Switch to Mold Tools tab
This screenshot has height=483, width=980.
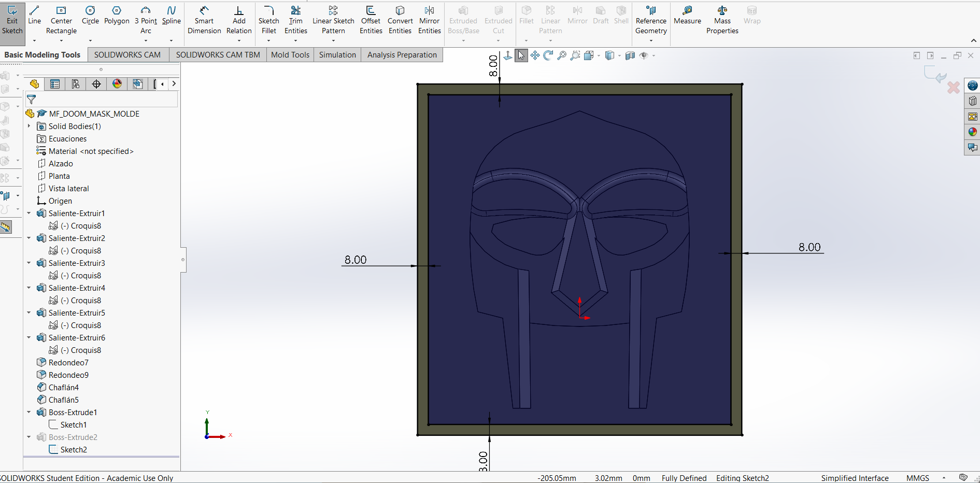290,55
